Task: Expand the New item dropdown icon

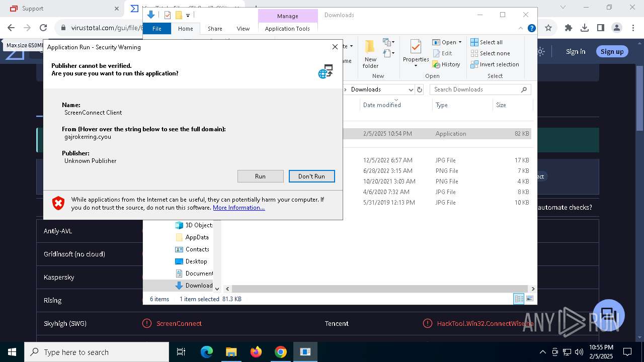Action: click(388, 42)
